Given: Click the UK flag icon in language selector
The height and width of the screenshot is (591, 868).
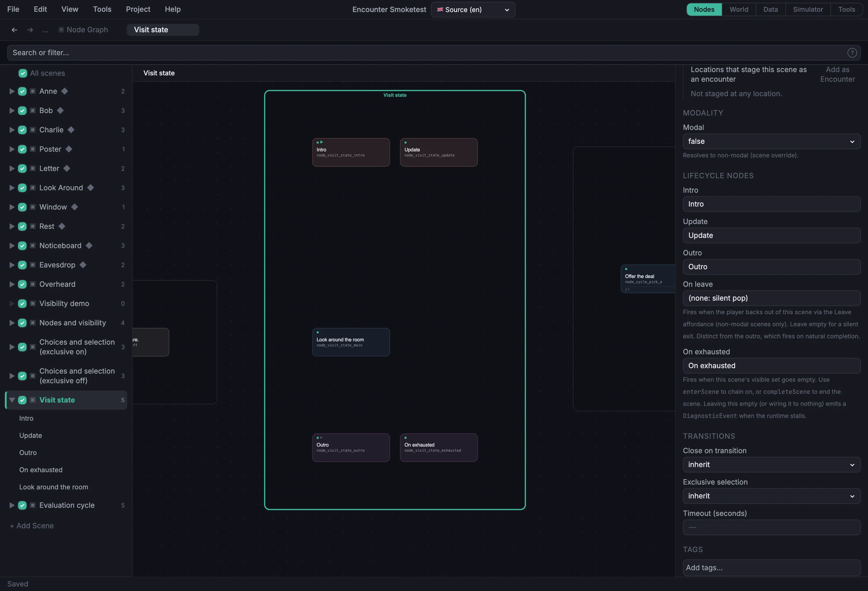Looking at the screenshot, I should (440, 9).
